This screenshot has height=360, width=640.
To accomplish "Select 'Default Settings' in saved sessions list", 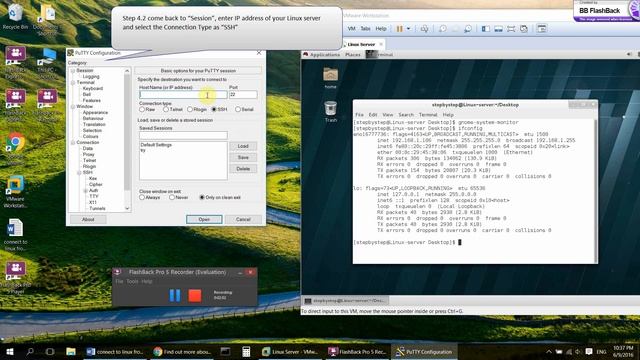I will pyautogui.click(x=156, y=145).
